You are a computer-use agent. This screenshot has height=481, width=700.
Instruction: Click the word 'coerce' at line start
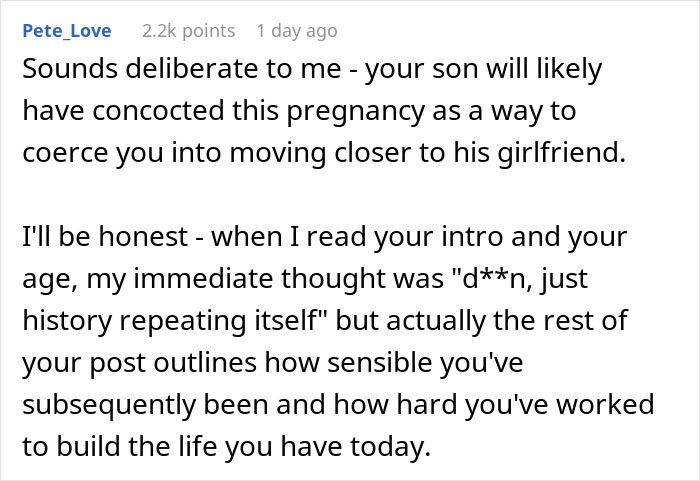click(65, 153)
